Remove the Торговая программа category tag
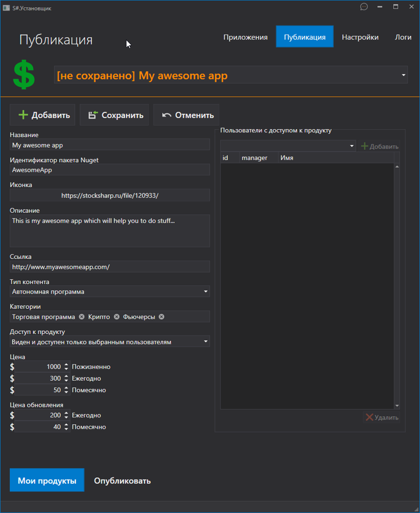This screenshot has width=420, height=513. coord(81,317)
